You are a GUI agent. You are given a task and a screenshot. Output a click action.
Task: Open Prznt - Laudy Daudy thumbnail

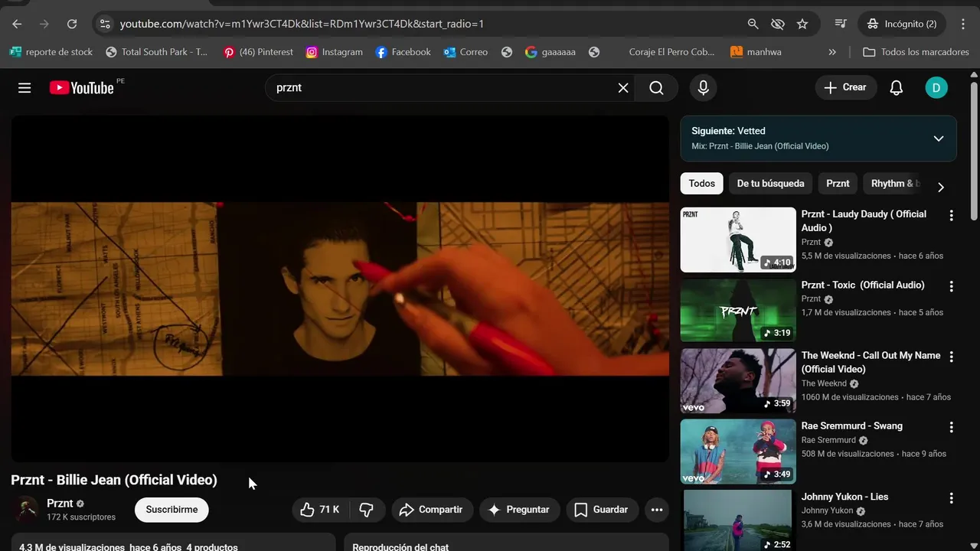point(738,240)
